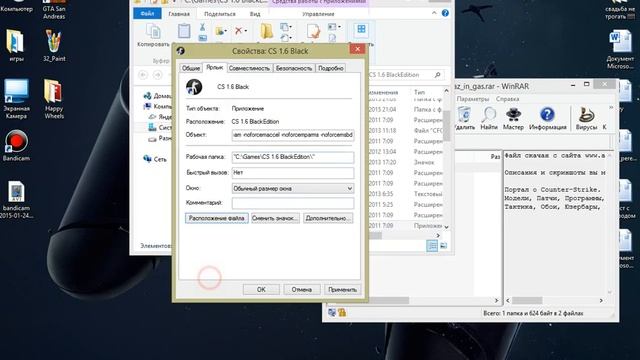Open Explorer help via blue question mark
This screenshot has width=640, height=360.
[x=445, y=13]
